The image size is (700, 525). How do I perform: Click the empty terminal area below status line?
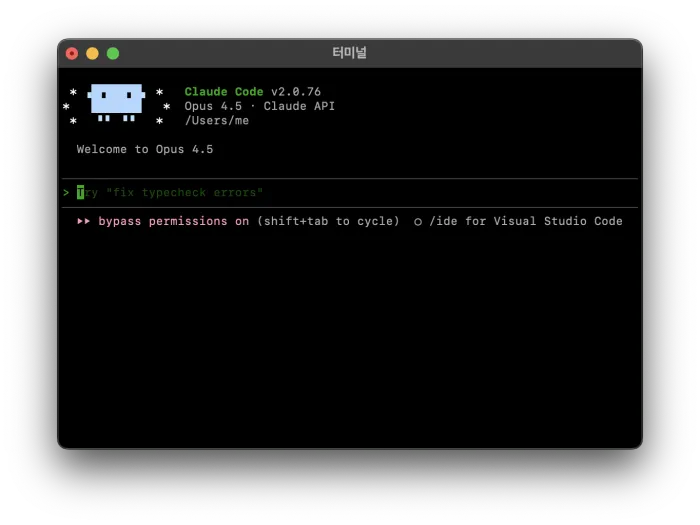(349, 340)
